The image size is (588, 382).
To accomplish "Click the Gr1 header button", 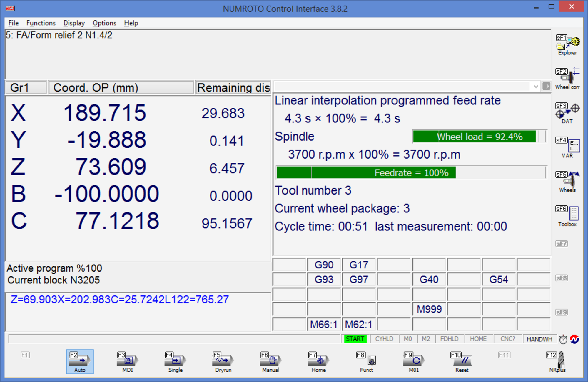I will [x=26, y=87].
